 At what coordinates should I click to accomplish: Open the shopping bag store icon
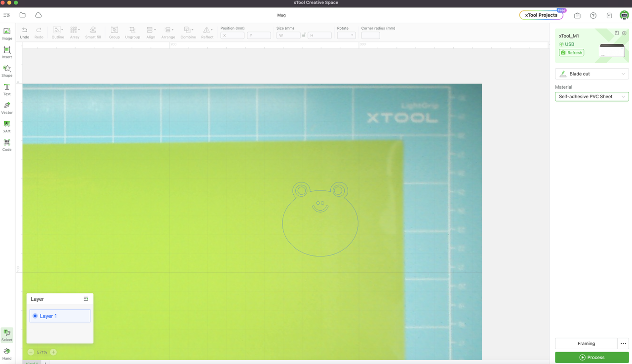(609, 15)
